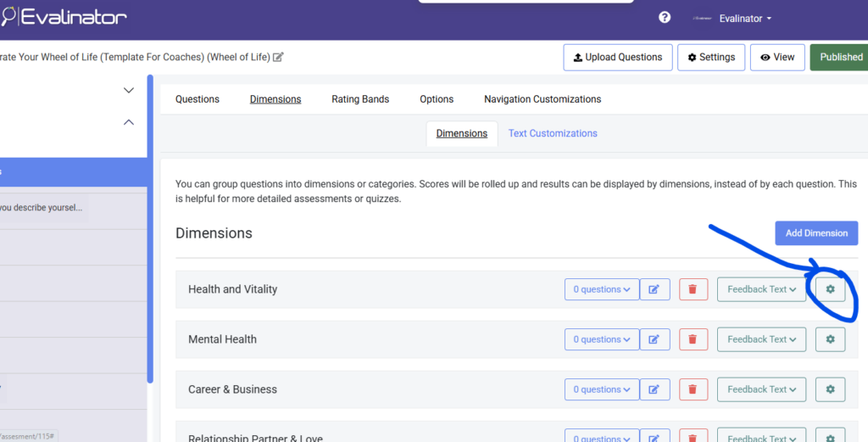868x442 pixels.
Task: Open Feedback Text dropdown for Mental Health
Action: [760, 339]
